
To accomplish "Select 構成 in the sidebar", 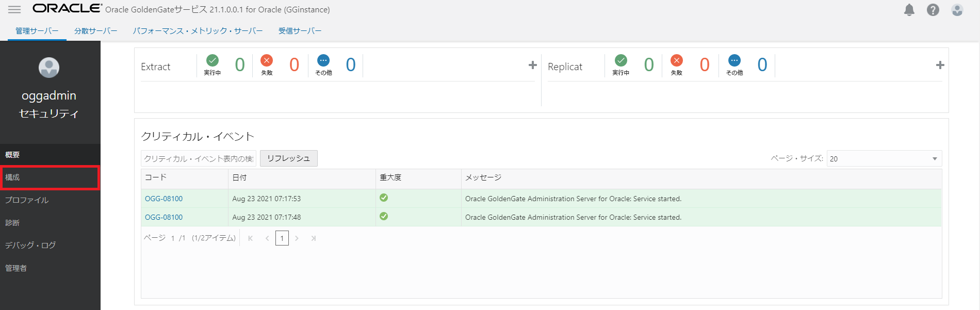I will [50, 177].
